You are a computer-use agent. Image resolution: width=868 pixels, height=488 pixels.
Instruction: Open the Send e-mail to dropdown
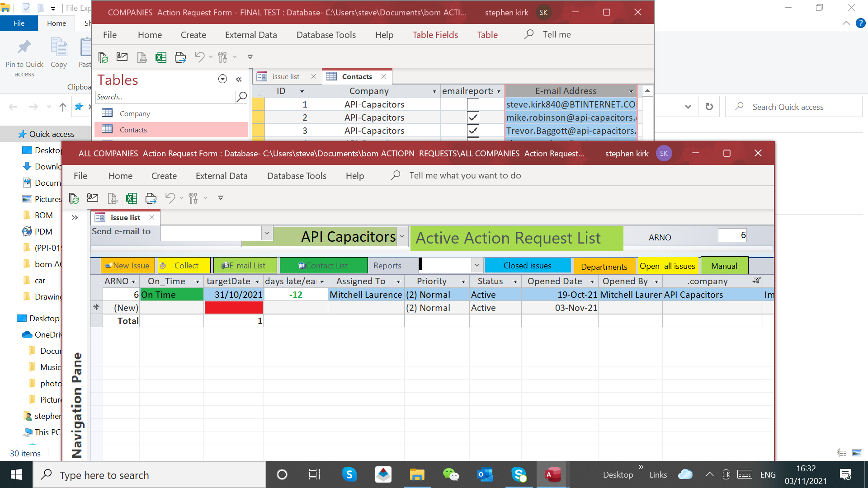click(267, 233)
